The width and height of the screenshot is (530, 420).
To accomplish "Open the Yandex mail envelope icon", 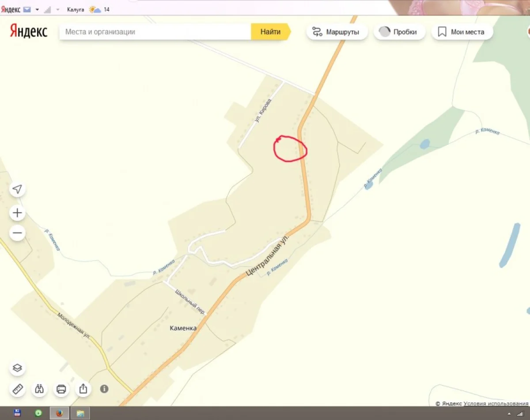I will click(x=27, y=9).
